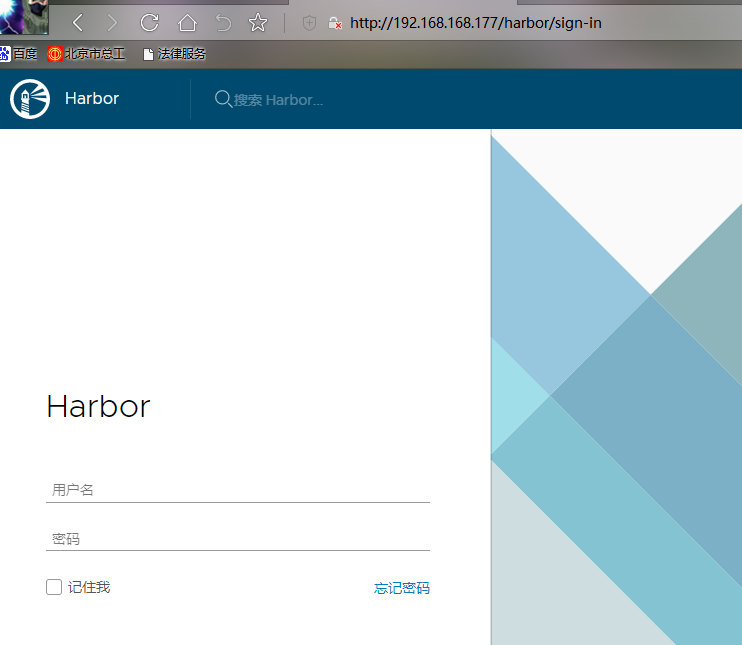The height and width of the screenshot is (645, 742).
Task: Check the 记住我 checkbox
Action: tap(54, 587)
